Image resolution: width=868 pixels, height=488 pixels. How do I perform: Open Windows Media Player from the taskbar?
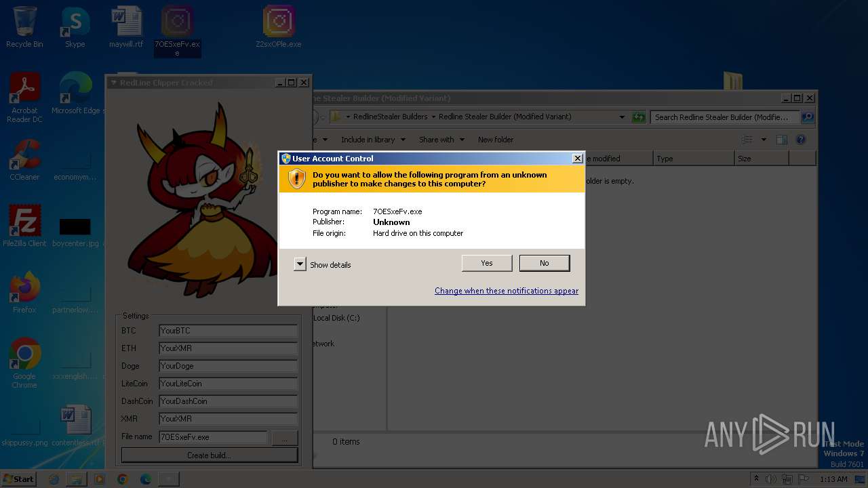tap(100, 479)
